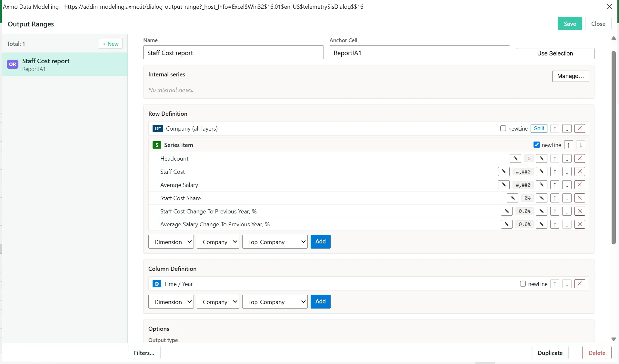The height and width of the screenshot is (364, 619).
Task: Delete the Staff Cost series
Action: click(580, 172)
